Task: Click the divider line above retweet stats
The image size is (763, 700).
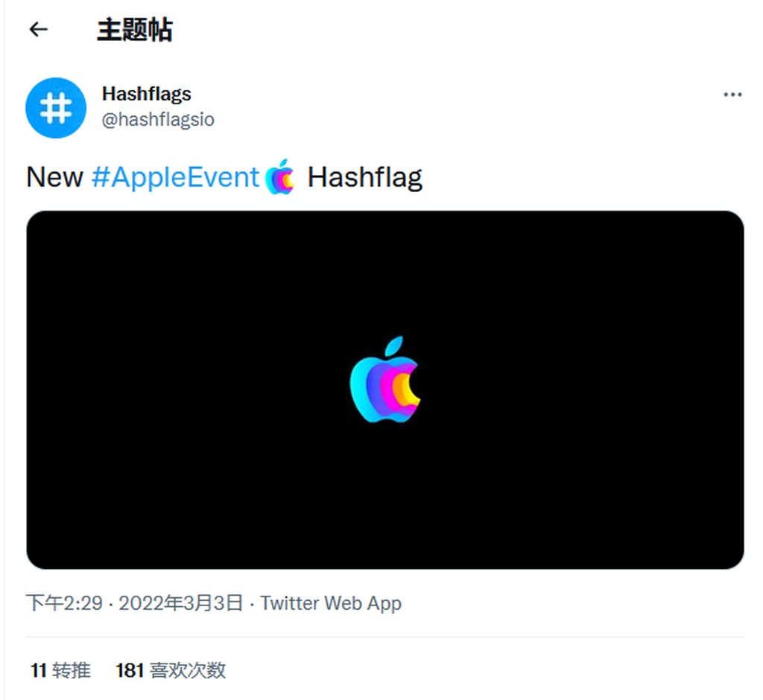Action: coord(385,637)
